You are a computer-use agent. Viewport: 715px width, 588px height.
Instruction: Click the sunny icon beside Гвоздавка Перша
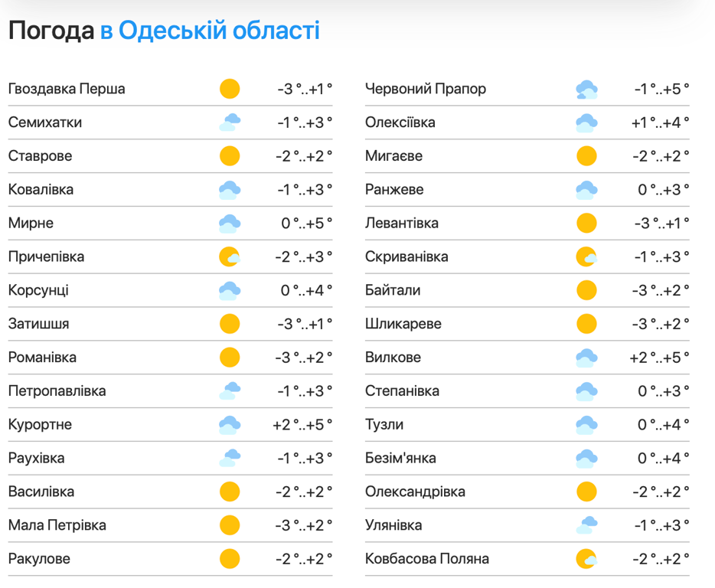click(x=230, y=89)
